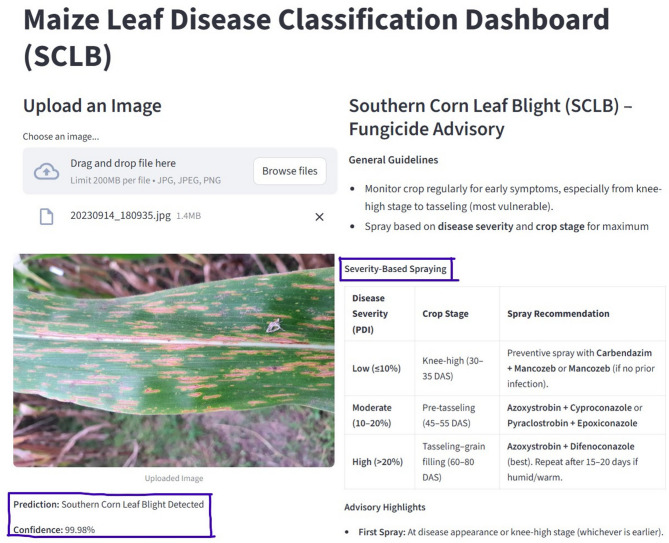Click the Prediction result text

(109, 504)
